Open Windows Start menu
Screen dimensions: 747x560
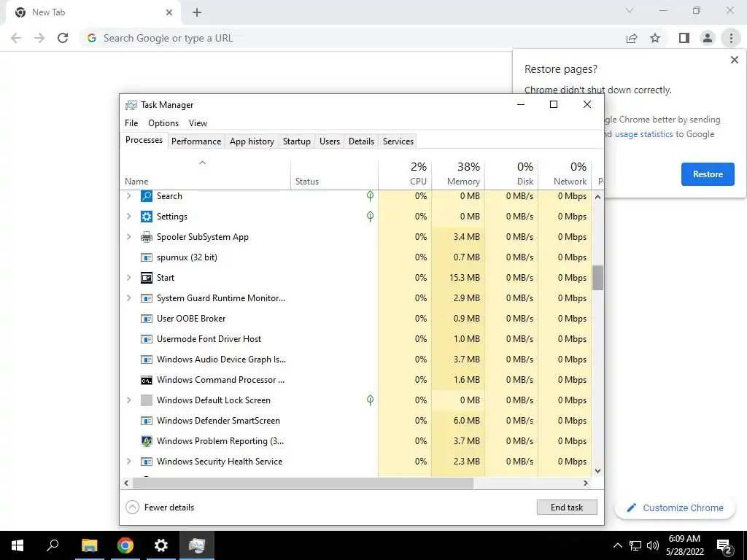(x=18, y=545)
